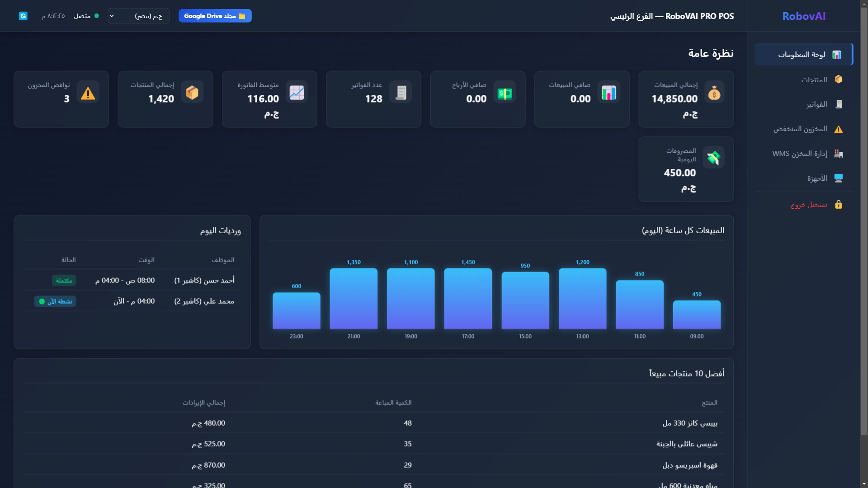Click product row شيبسي عائلي بالجبنة

pyautogui.click(x=373, y=444)
